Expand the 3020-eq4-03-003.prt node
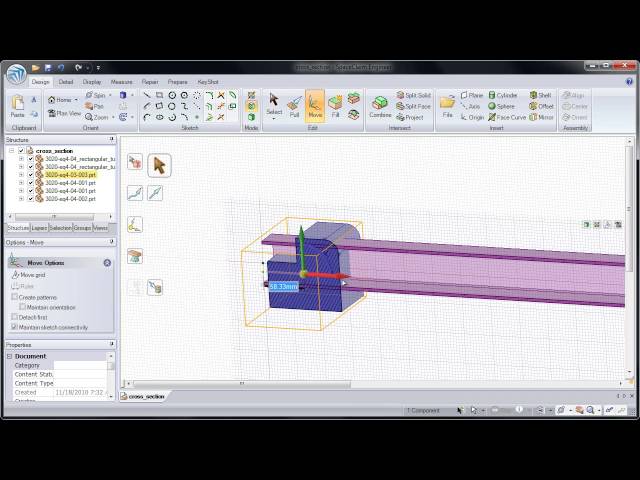Image resolution: width=640 pixels, height=480 pixels. click(x=21, y=175)
